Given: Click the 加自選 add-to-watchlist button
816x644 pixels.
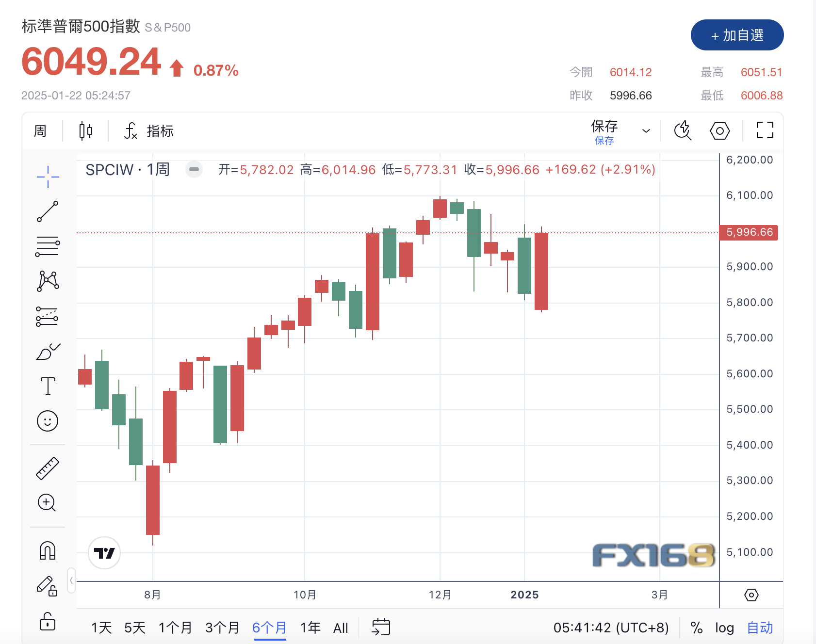Looking at the screenshot, I should click(x=737, y=35).
